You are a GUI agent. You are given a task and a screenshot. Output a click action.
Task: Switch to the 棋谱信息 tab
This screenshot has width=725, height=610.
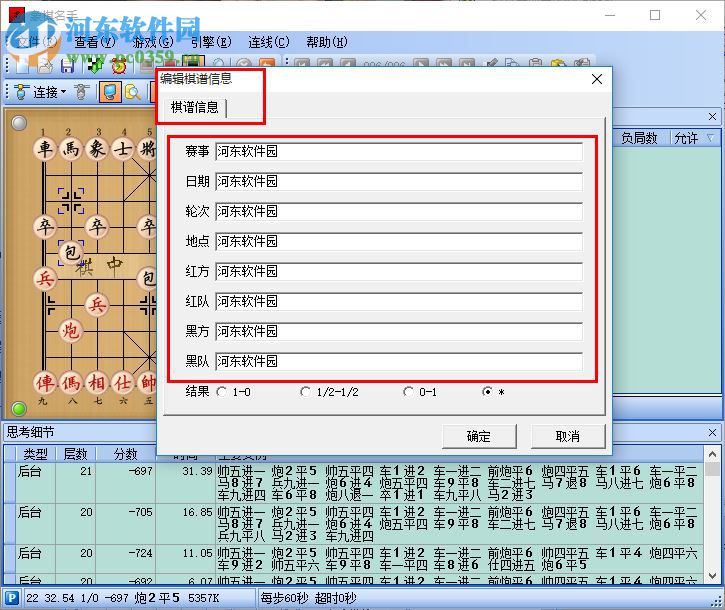195,107
